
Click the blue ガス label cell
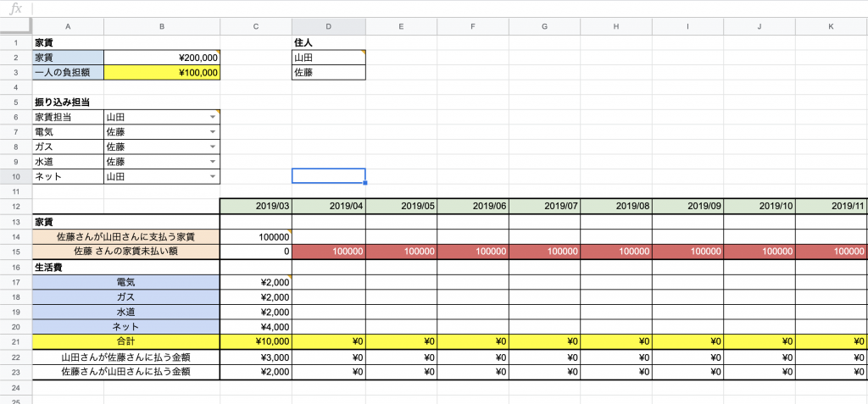tap(126, 297)
